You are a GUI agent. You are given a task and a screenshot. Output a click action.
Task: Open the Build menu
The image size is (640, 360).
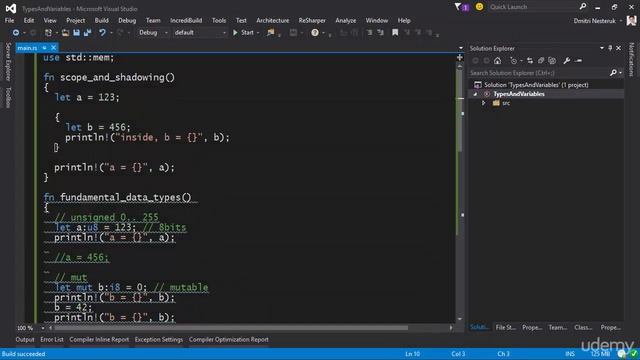point(102,20)
